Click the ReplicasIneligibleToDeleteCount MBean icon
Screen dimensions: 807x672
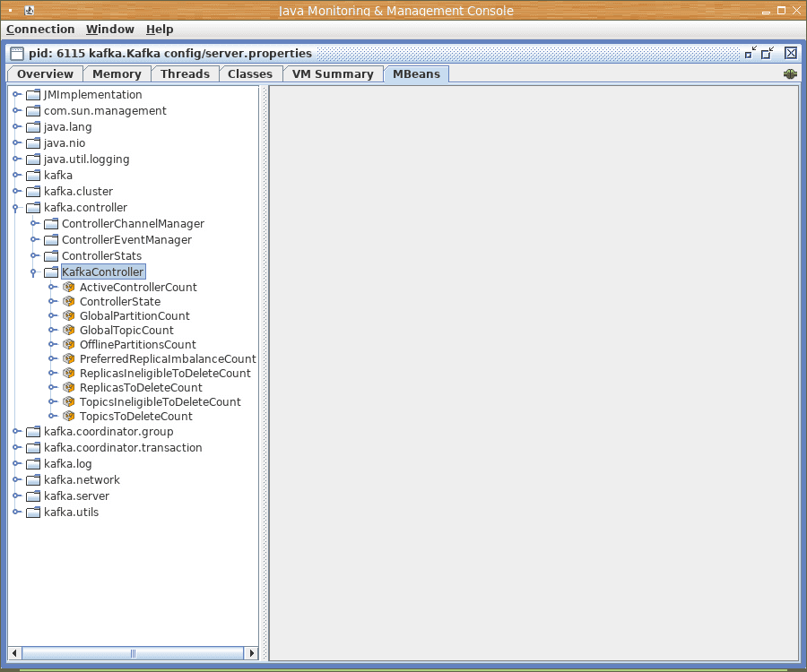[x=68, y=374]
